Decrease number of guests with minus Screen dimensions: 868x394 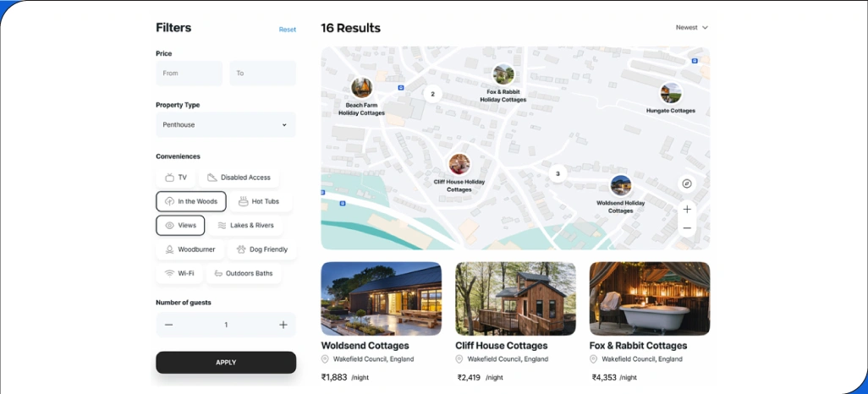click(169, 325)
